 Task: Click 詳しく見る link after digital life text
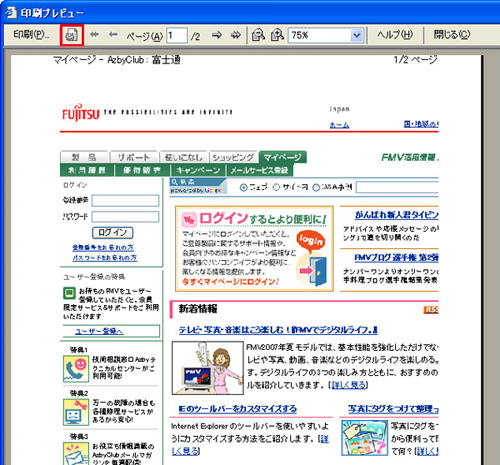click(x=349, y=385)
